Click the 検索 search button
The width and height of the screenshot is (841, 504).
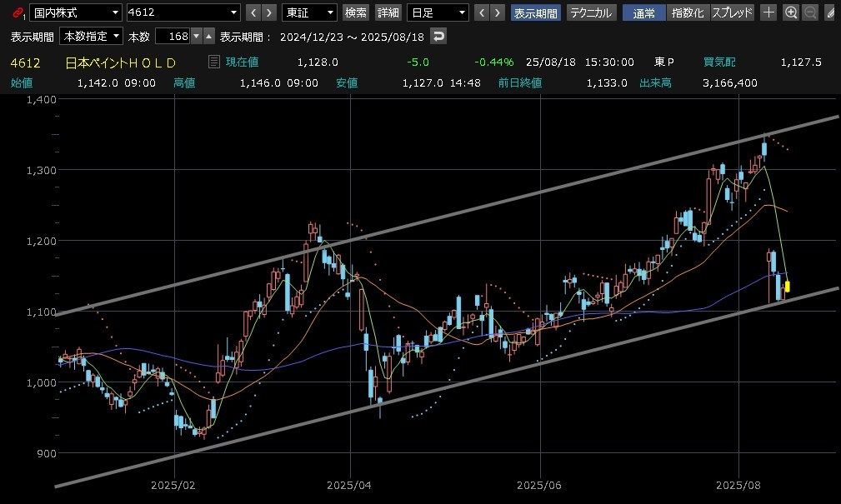tap(356, 12)
